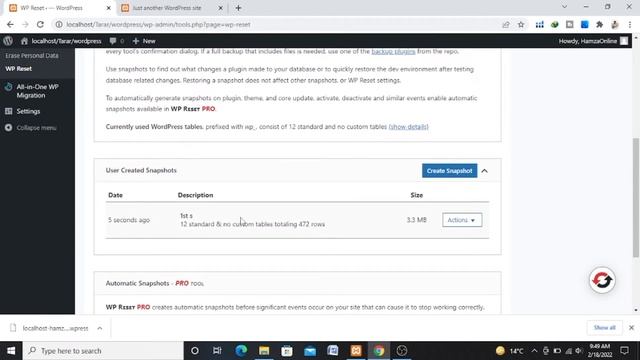Open the notification center icon
Screen dimensions: 640x360
pyautogui.click(x=624, y=351)
